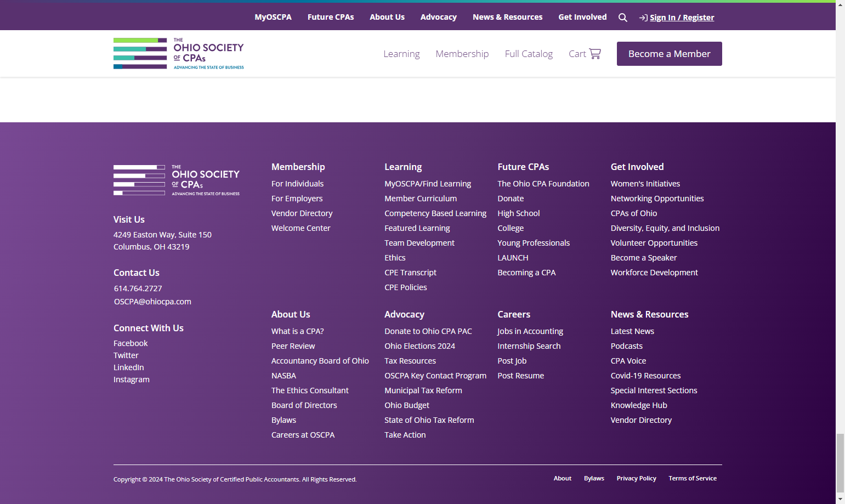Open the What is a CPA? link
Screen dimensions: 845x504
click(x=298, y=331)
